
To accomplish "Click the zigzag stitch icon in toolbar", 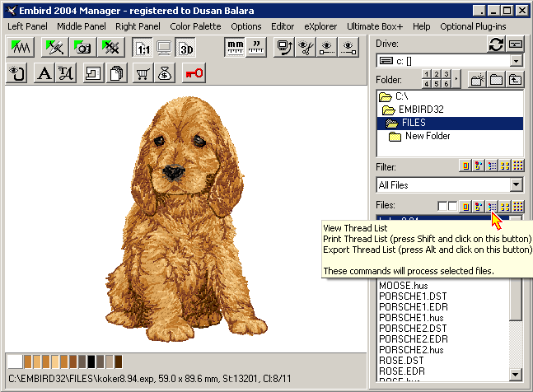I will [x=21, y=48].
